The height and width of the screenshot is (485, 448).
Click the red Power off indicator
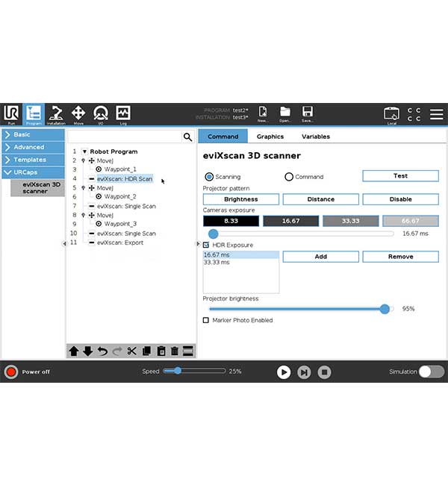[11, 372]
